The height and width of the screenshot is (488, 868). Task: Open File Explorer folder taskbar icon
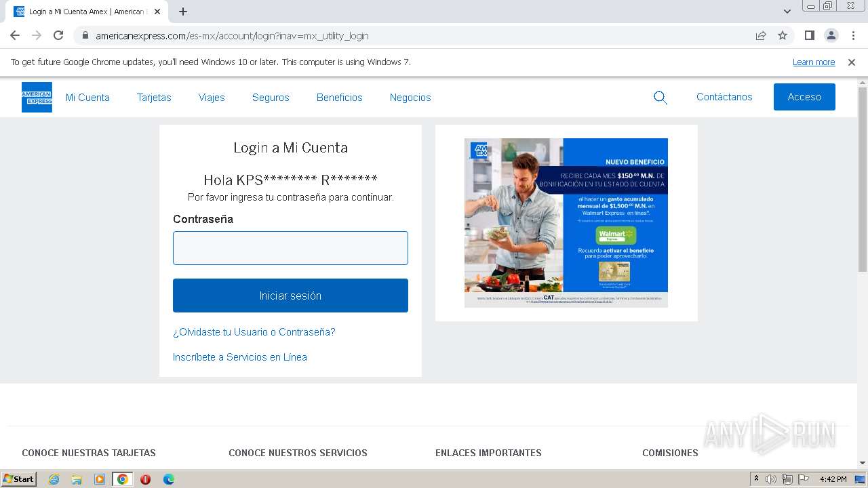coord(77,479)
